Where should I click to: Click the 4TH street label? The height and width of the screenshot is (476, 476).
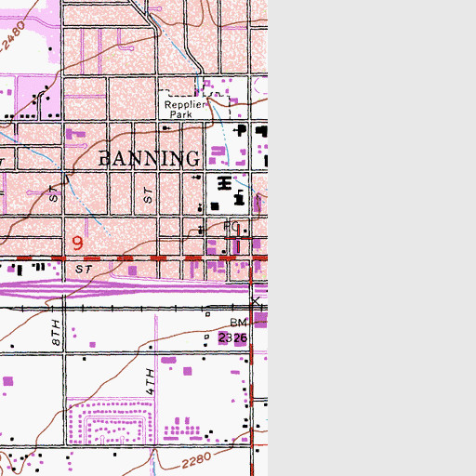pyautogui.click(x=150, y=381)
